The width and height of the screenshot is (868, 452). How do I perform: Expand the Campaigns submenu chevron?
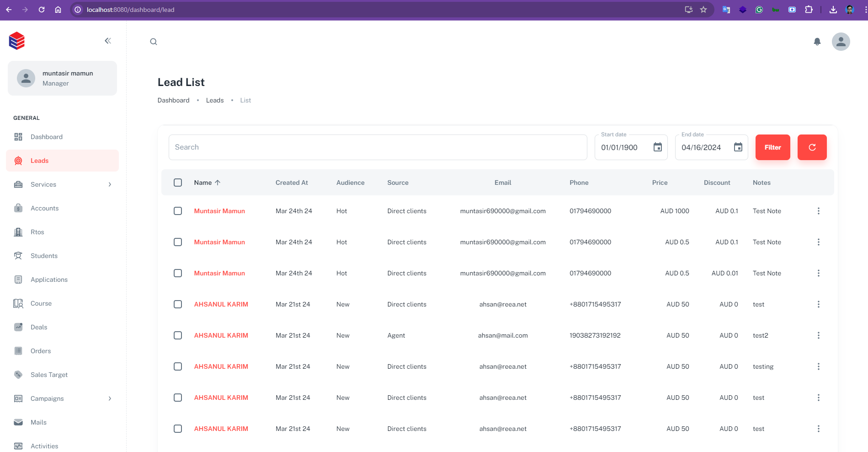110,398
